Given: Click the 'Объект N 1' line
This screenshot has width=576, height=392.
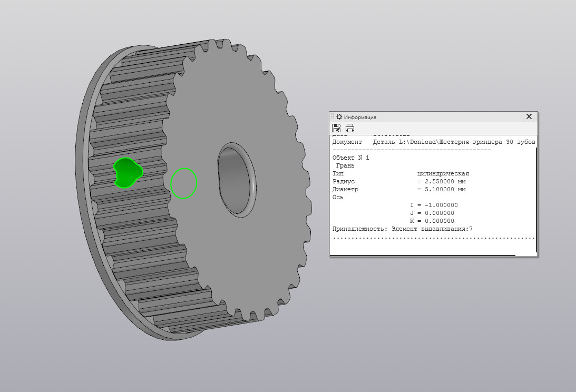Looking at the screenshot, I should tap(351, 158).
